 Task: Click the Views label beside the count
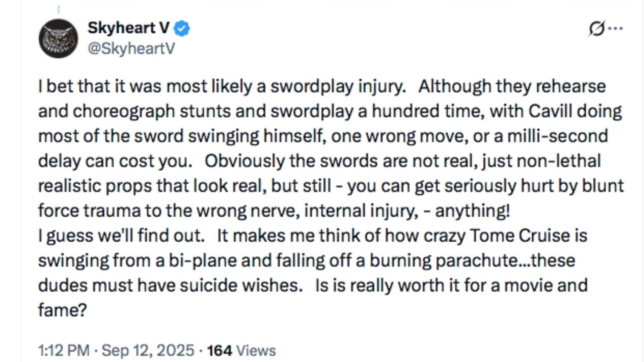pos(256,351)
